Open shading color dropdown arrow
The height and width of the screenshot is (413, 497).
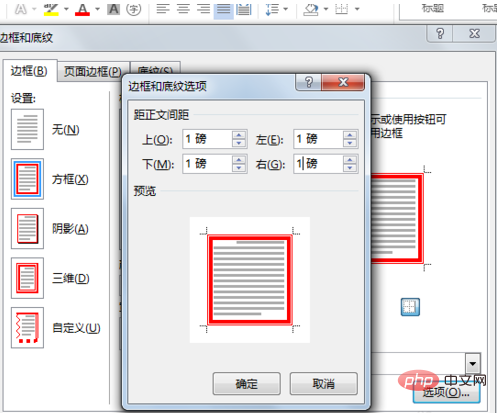[326, 9]
